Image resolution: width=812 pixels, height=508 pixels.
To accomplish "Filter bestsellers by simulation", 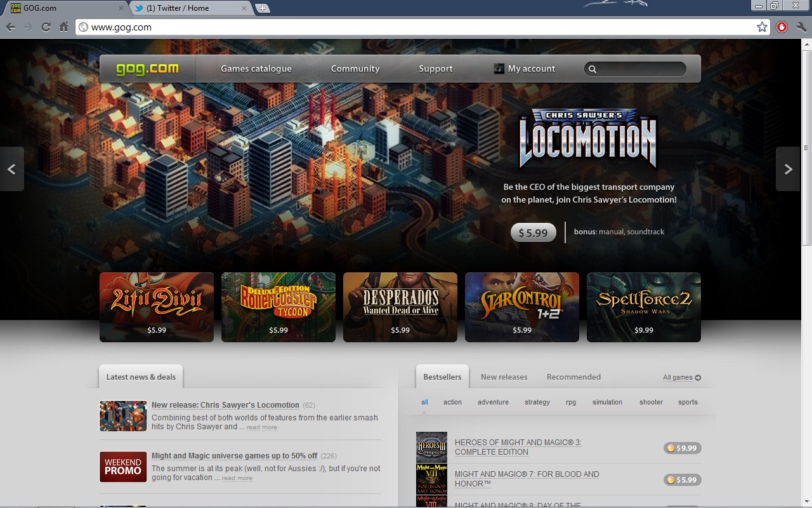I will pyautogui.click(x=607, y=402).
